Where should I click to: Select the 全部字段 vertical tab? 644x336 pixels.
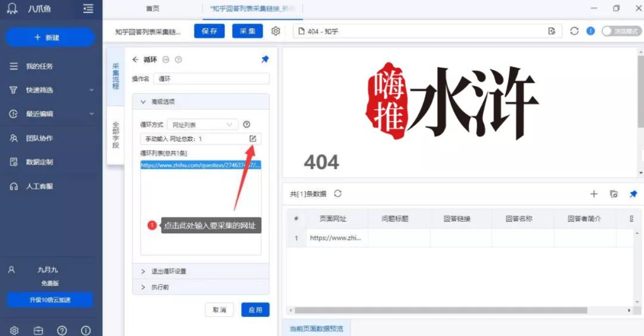116,135
